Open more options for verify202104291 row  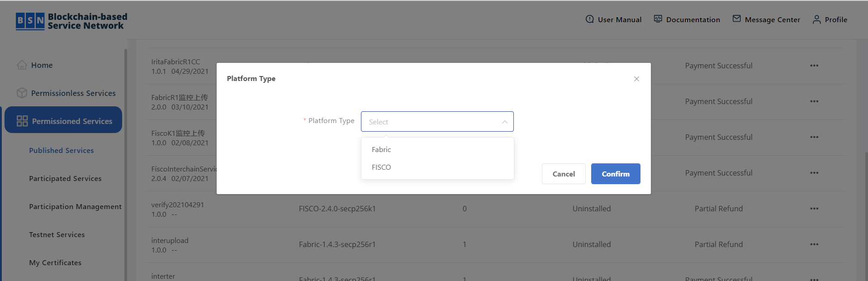814,209
